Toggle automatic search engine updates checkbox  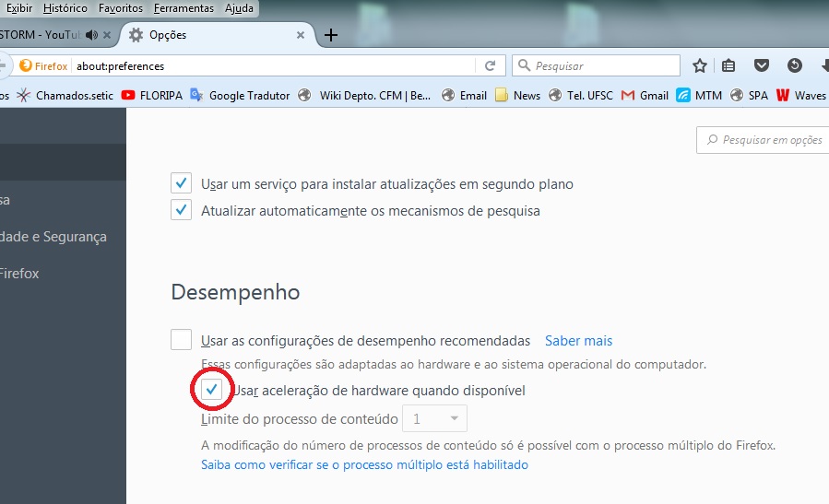tap(182, 210)
